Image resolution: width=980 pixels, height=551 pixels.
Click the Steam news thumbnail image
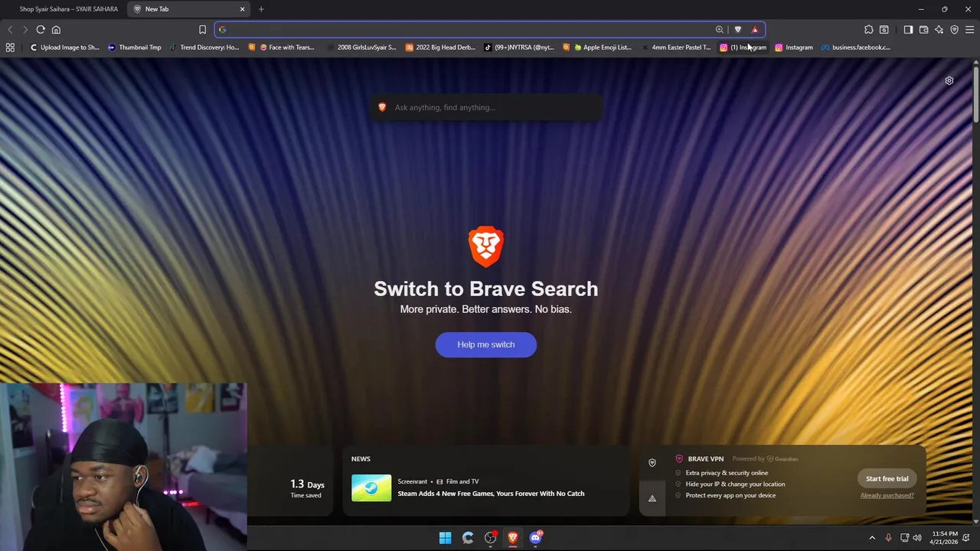[371, 488]
